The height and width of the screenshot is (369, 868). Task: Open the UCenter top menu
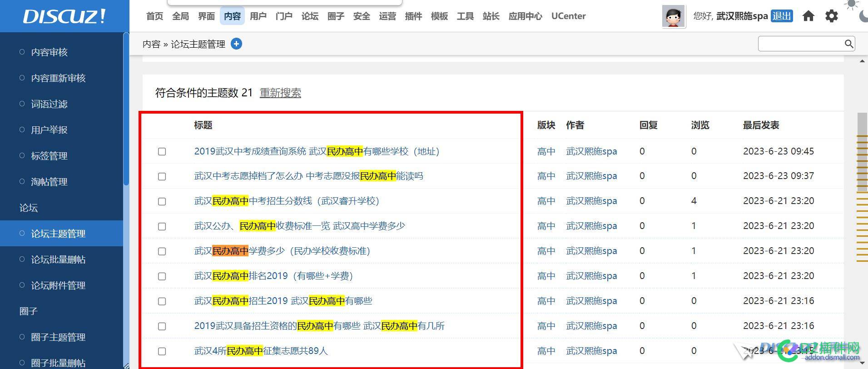point(568,16)
